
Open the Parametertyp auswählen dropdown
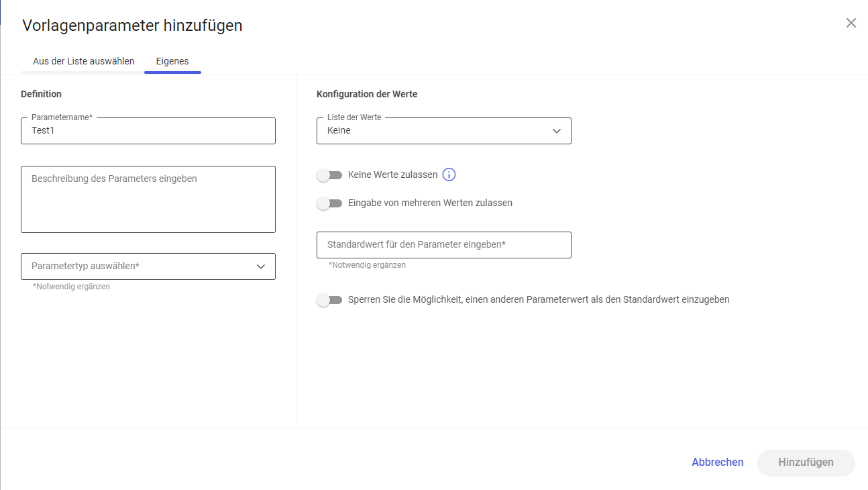[148, 266]
